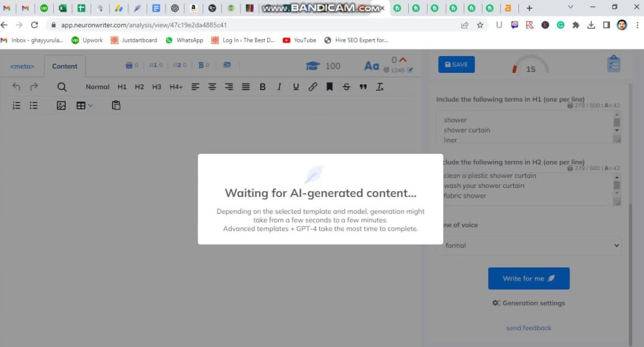Open the table insert dropdown

click(x=84, y=106)
